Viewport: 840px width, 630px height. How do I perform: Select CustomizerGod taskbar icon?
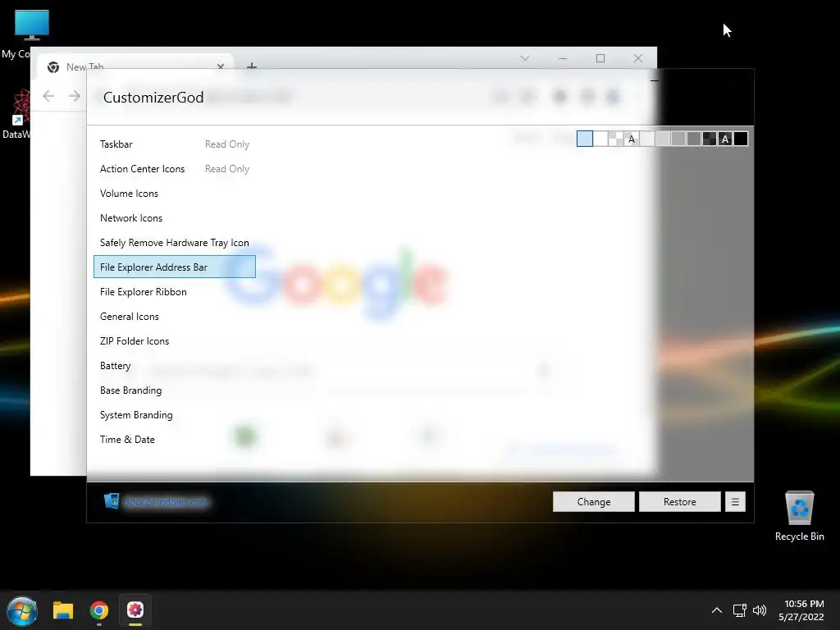135,610
